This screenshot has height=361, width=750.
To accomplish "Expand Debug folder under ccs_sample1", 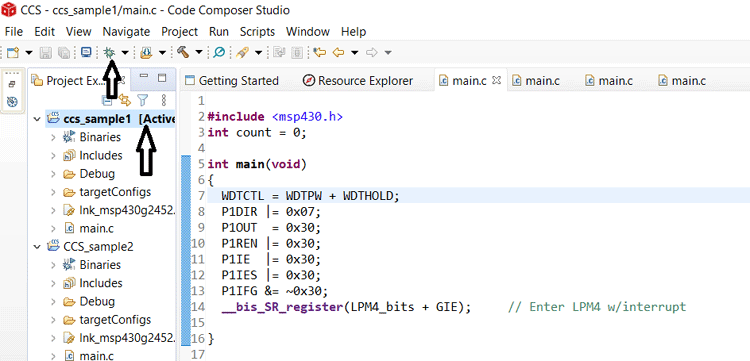I will tap(54, 174).
